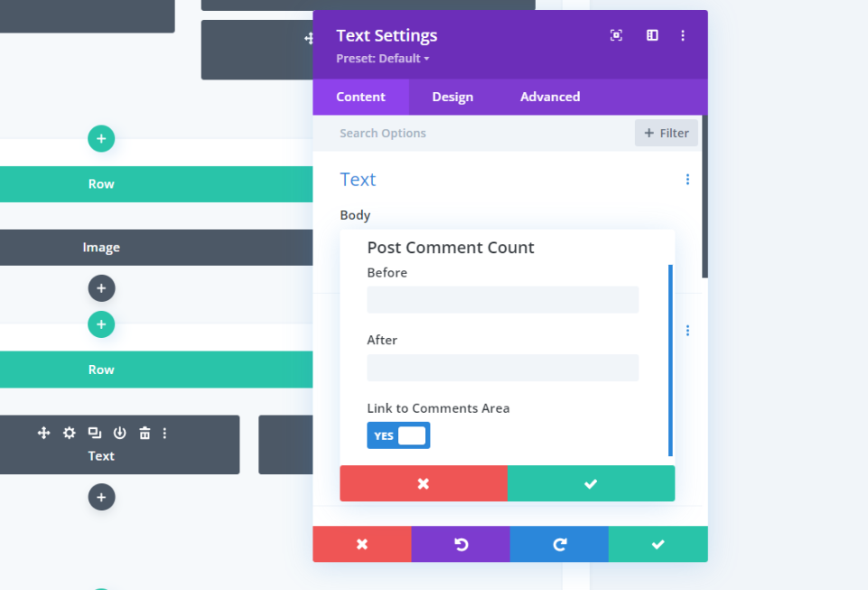The image size is (868, 590).
Task: Click the expand modal fullscreen icon
Action: (x=616, y=35)
